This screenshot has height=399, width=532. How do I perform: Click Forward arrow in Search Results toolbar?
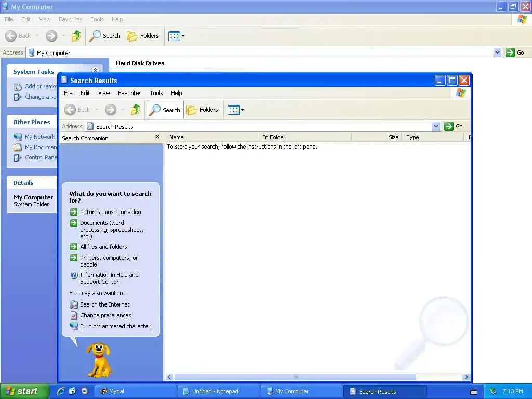click(x=111, y=110)
